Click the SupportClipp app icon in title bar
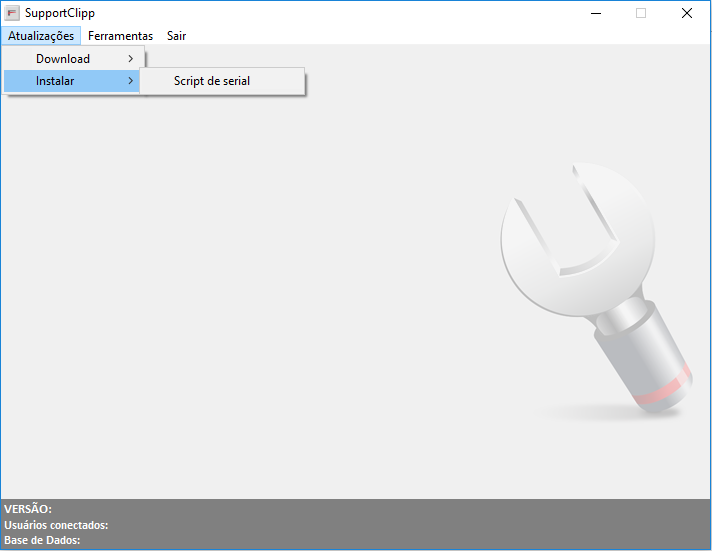Viewport: 712px width, 551px height. tap(13, 13)
